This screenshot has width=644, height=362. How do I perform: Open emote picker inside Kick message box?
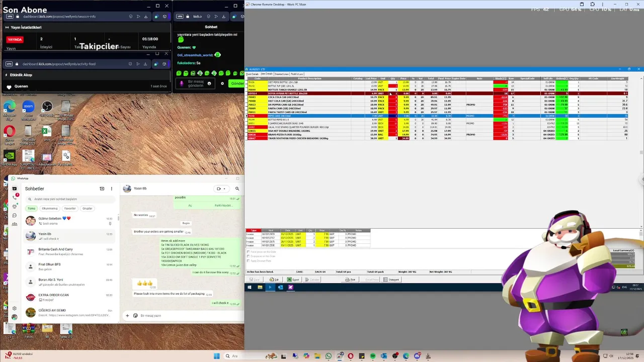(x=209, y=83)
